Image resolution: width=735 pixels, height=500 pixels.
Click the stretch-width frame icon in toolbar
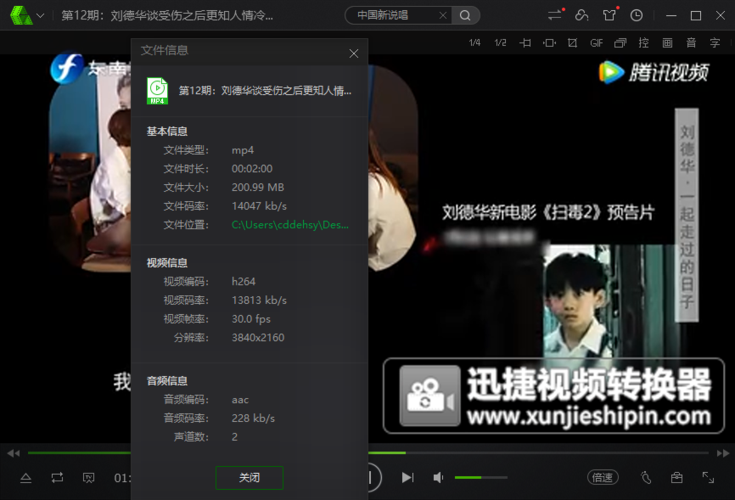click(549, 43)
